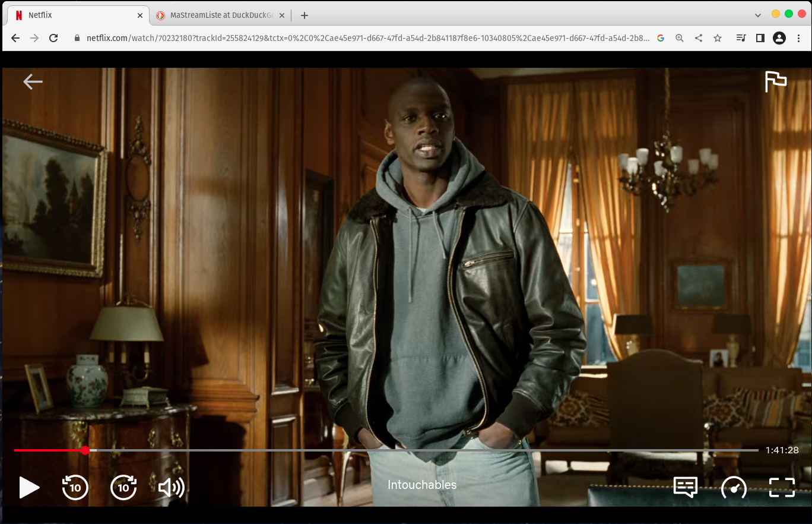Bookmark this page with the star icon
The image size is (812, 524).
(718, 37)
